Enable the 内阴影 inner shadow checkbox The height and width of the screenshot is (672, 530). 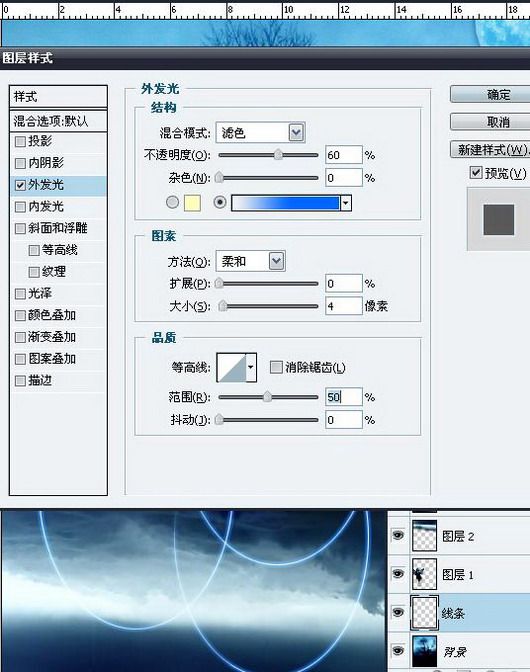pos(20,163)
